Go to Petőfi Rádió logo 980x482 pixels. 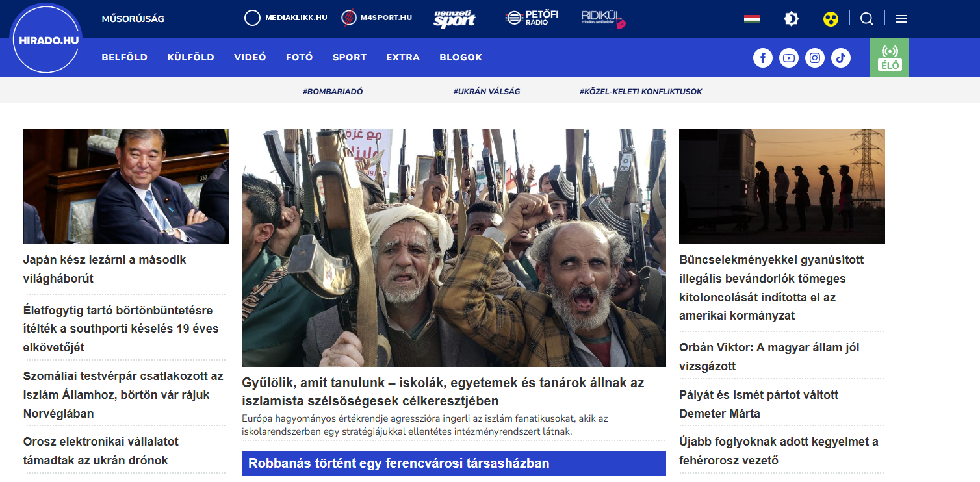pos(532,18)
